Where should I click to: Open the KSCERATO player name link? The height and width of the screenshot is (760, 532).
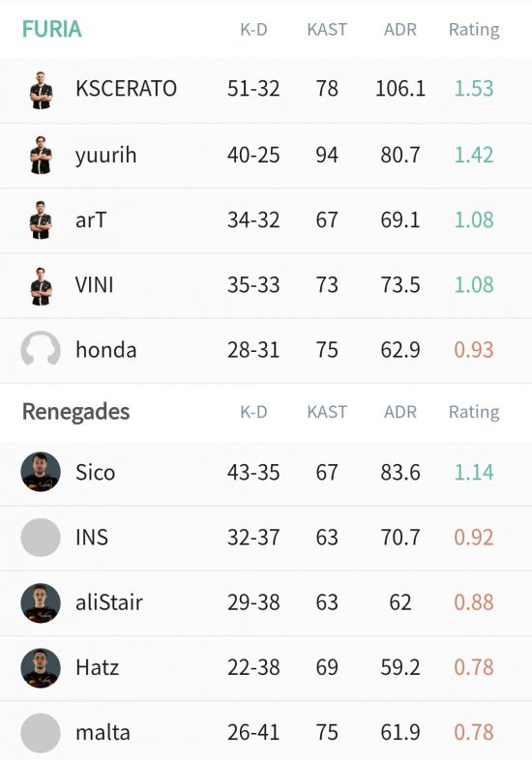pos(126,89)
